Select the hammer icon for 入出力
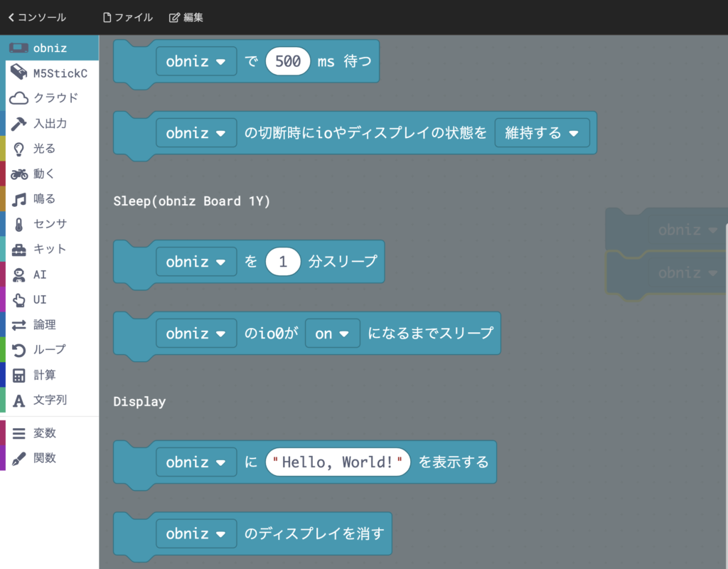This screenshot has width=728, height=569. tap(18, 124)
